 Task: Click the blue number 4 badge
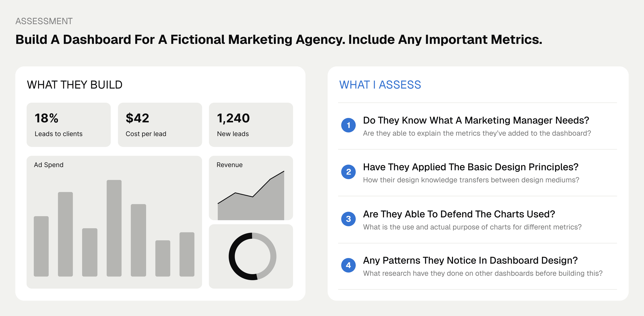pyautogui.click(x=348, y=265)
